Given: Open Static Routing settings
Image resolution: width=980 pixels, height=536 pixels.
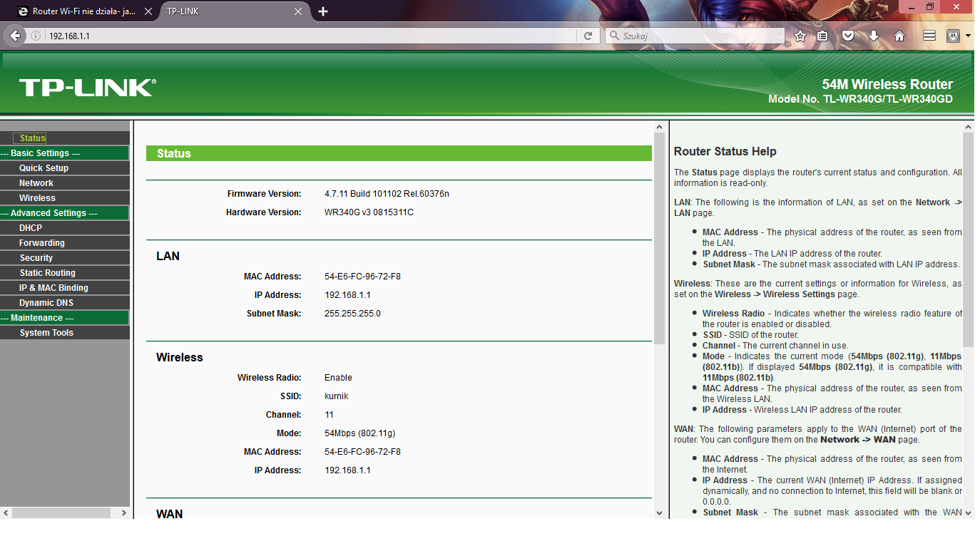Looking at the screenshot, I should click(x=47, y=273).
